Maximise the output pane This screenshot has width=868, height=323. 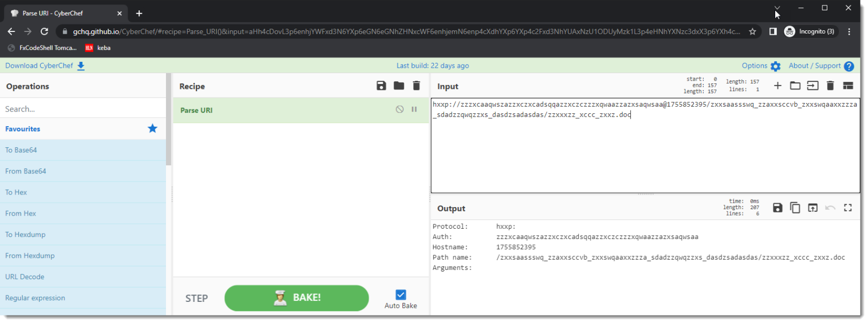point(848,208)
